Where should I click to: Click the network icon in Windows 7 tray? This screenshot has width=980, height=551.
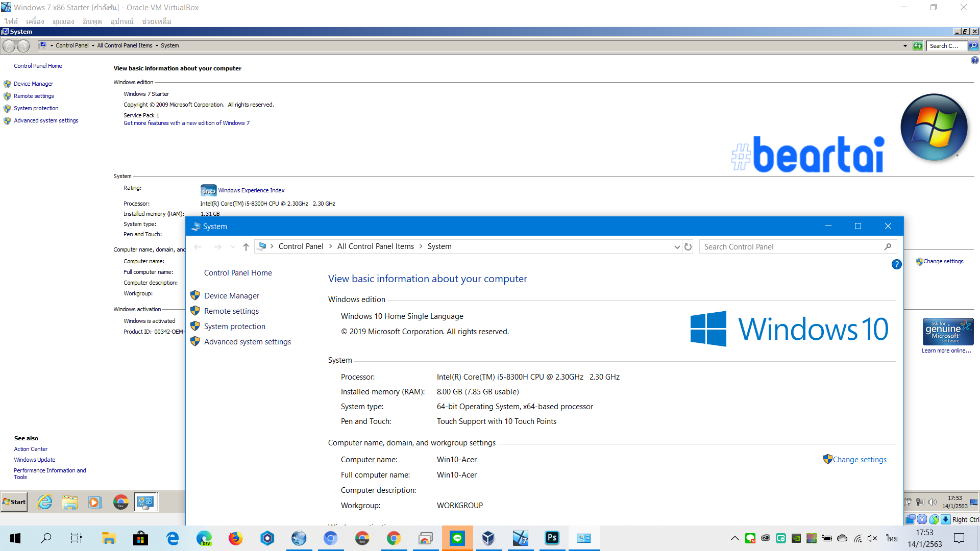(x=920, y=502)
